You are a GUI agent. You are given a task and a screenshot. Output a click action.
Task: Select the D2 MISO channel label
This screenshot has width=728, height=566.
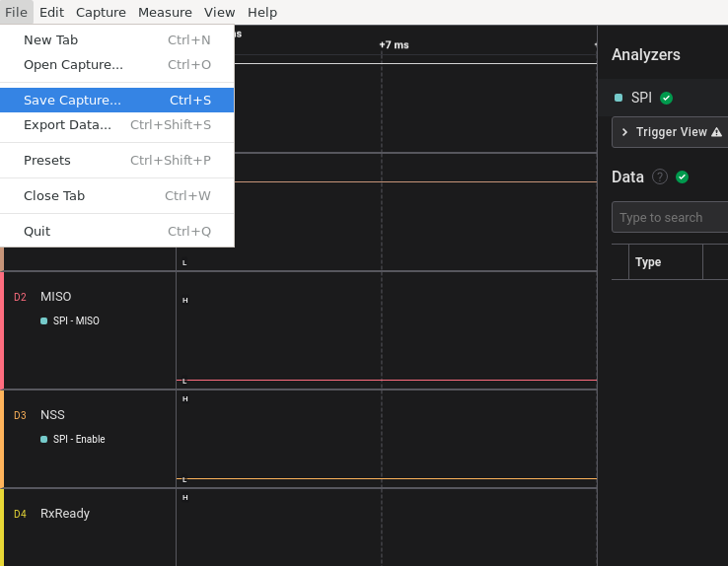[55, 296]
